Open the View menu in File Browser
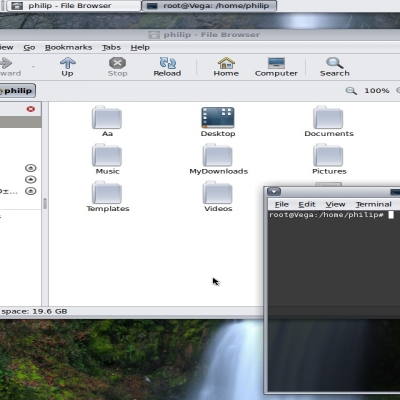The height and width of the screenshot is (400, 400). [7, 47]
